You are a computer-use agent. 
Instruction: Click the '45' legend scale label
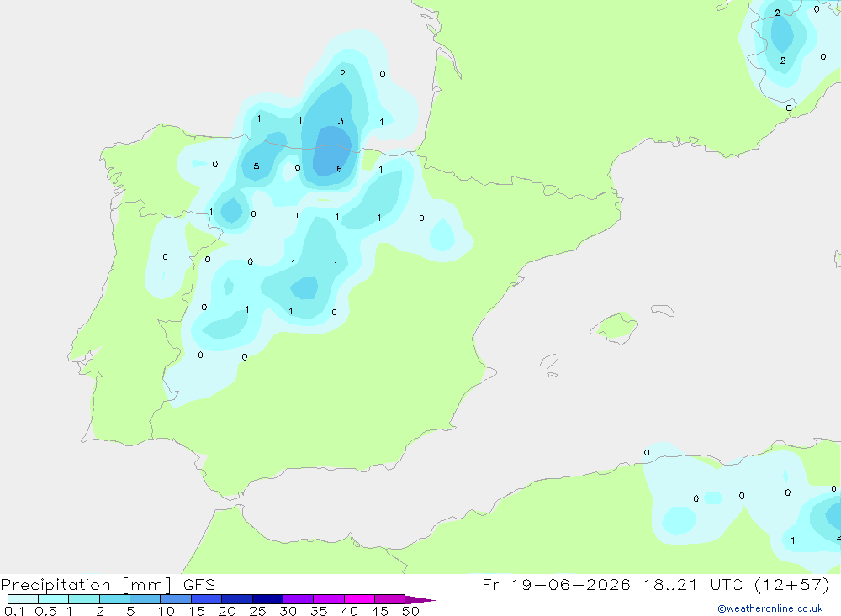point(380,611)
